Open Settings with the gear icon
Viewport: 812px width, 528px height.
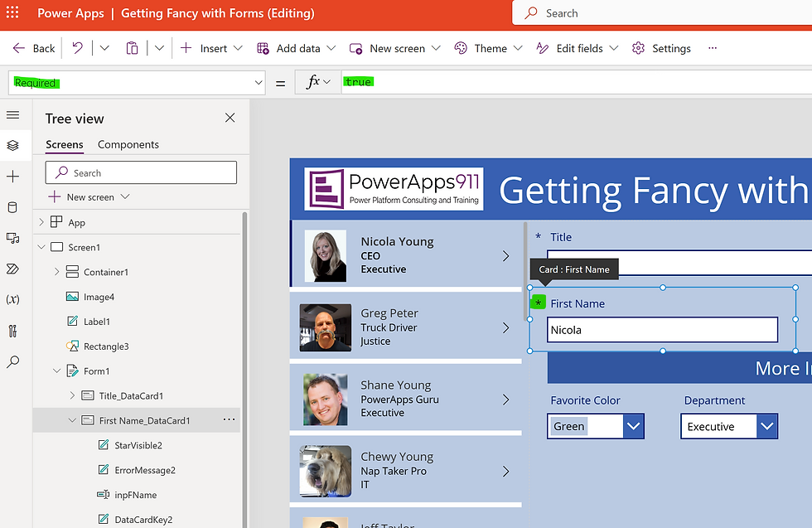(638, 48)
